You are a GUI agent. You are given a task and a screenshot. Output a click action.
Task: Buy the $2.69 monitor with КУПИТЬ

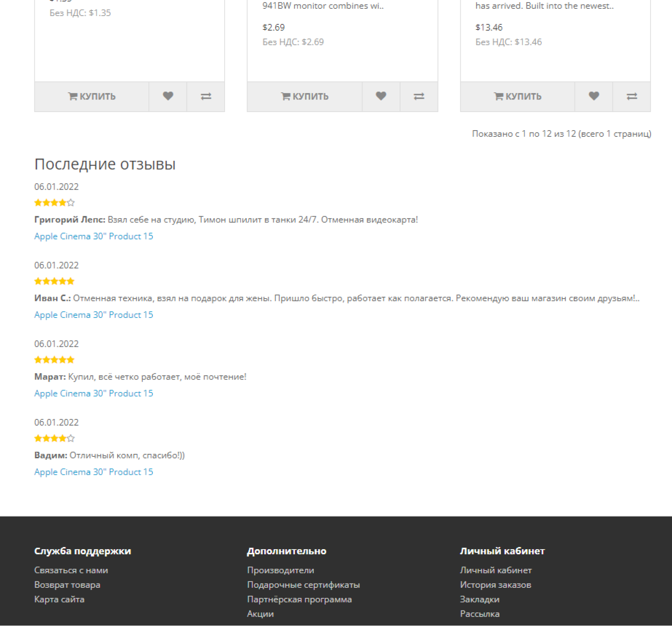point(305,97)
